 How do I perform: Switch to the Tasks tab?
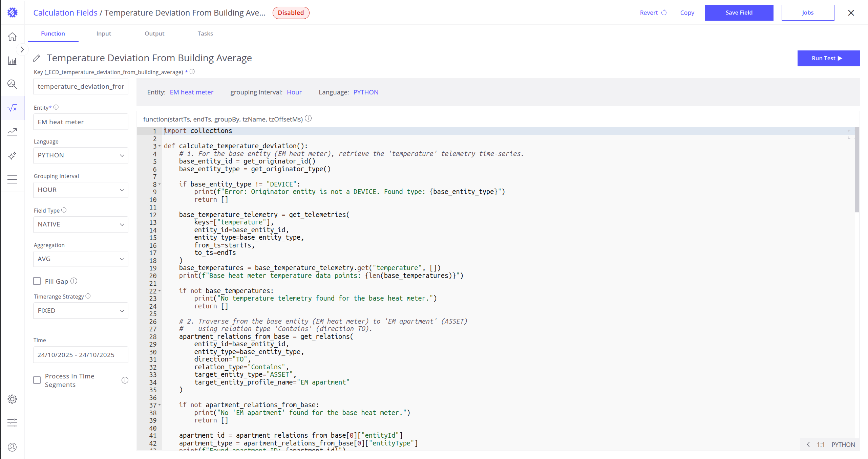point(205,34)
